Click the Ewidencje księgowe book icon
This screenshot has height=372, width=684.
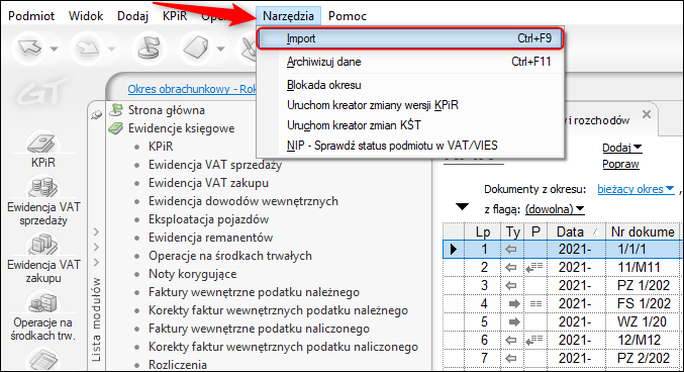pyautogui.click(x=116, y=128)
